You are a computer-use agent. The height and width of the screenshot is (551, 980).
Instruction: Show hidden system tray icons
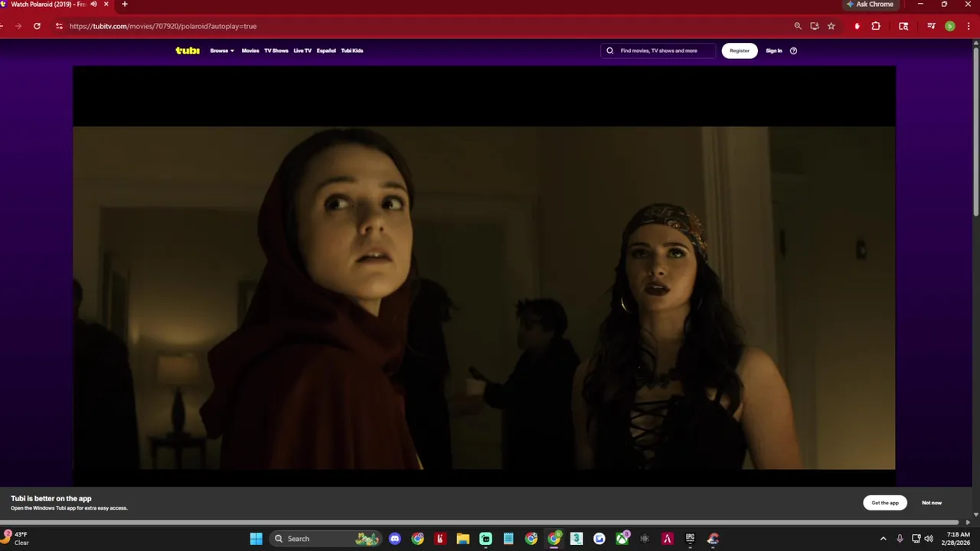883,539
